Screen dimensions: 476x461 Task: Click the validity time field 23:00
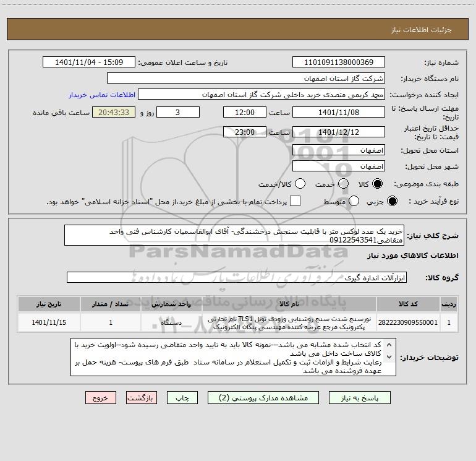tap(245, 132)
